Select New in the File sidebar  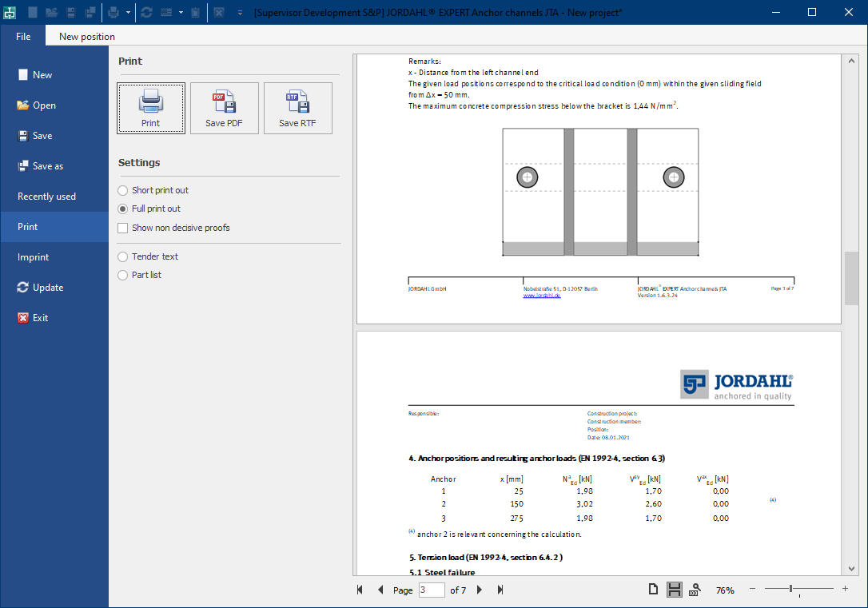click(54, 74)
